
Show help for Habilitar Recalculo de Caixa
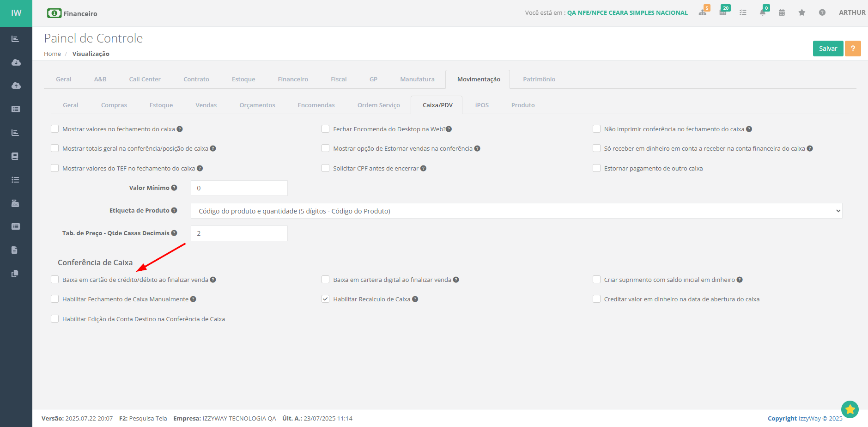[x=415, y=299]
